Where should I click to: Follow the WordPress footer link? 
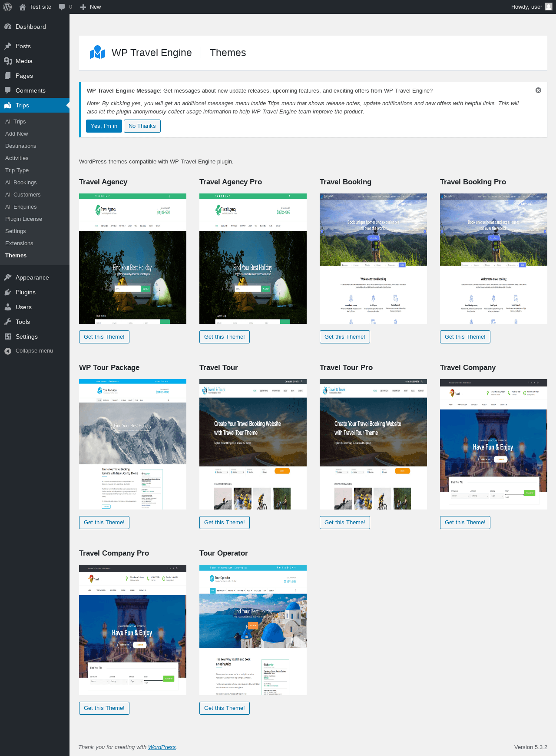162,747
